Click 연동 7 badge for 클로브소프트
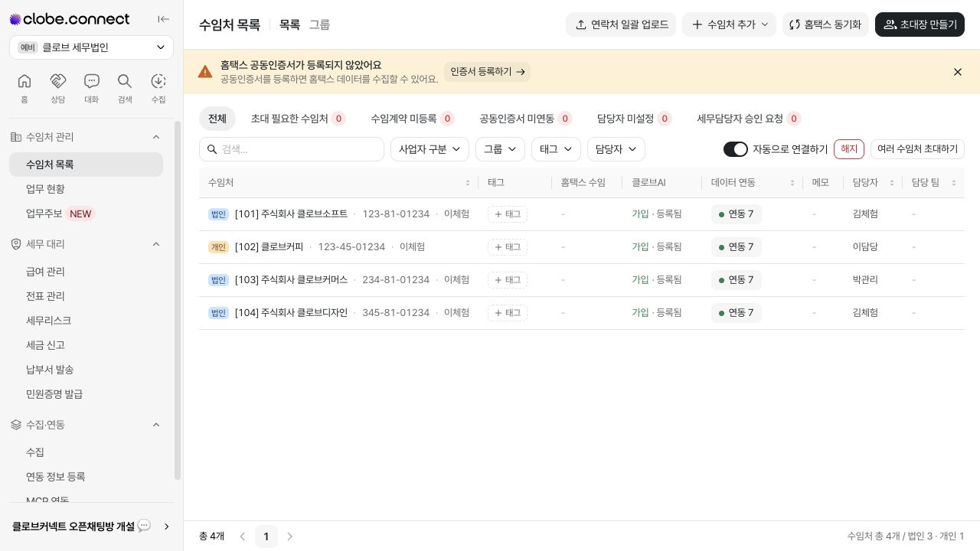The height and width of the screenshot is (551, 980). tap(737, 214)
